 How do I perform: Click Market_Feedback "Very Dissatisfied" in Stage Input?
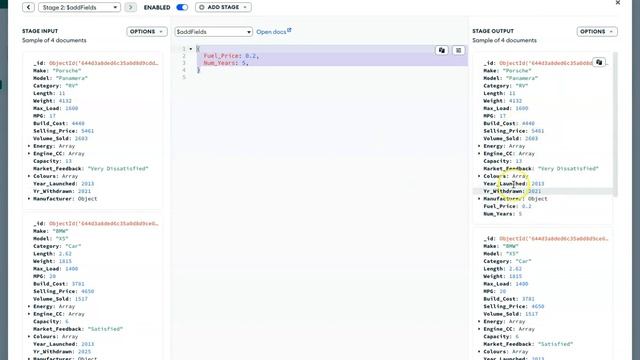(x=91, y=169)
